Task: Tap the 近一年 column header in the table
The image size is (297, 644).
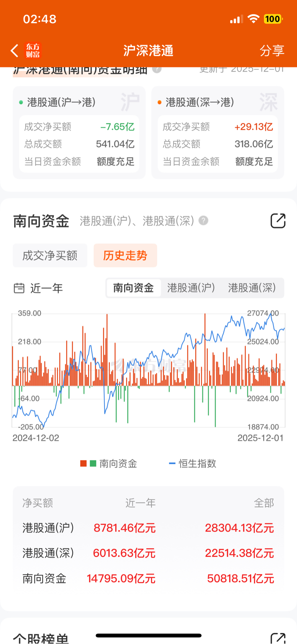Action: point(140,503)
